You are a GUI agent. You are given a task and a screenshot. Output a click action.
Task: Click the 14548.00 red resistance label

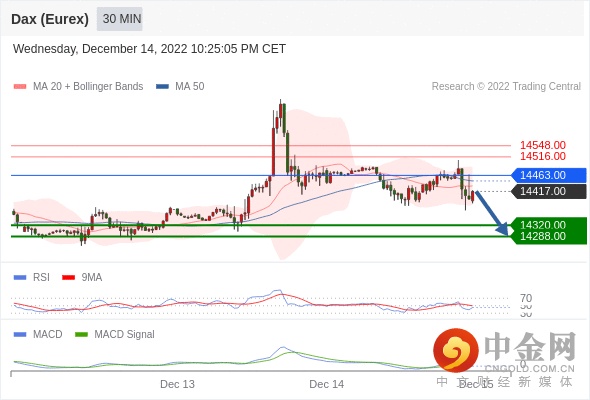543,145
